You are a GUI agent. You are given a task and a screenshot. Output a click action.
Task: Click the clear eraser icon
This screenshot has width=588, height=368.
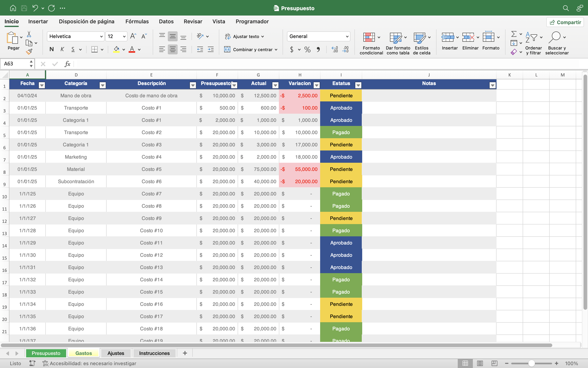pos(514,52)
